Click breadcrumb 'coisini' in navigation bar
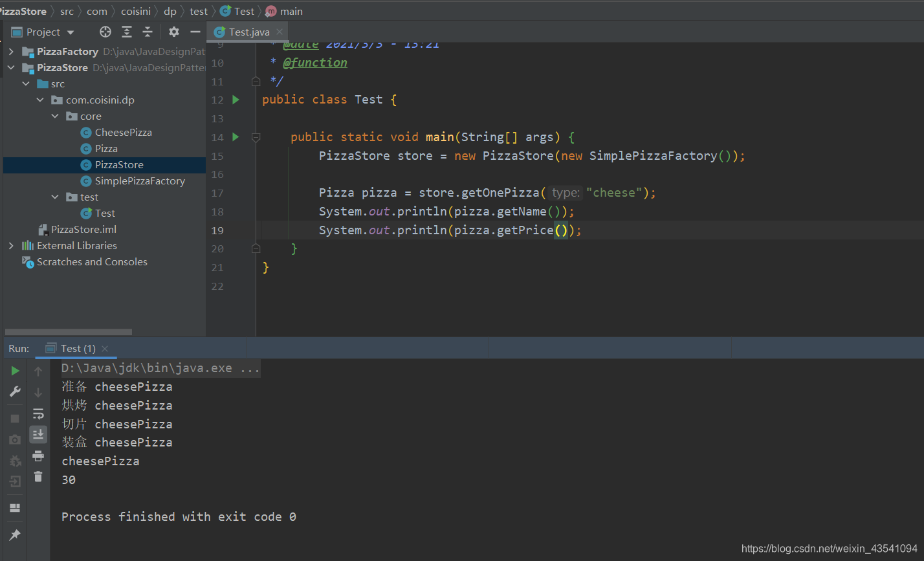Image resolution: width=924 pixels, height=561 pixels. 136,11
